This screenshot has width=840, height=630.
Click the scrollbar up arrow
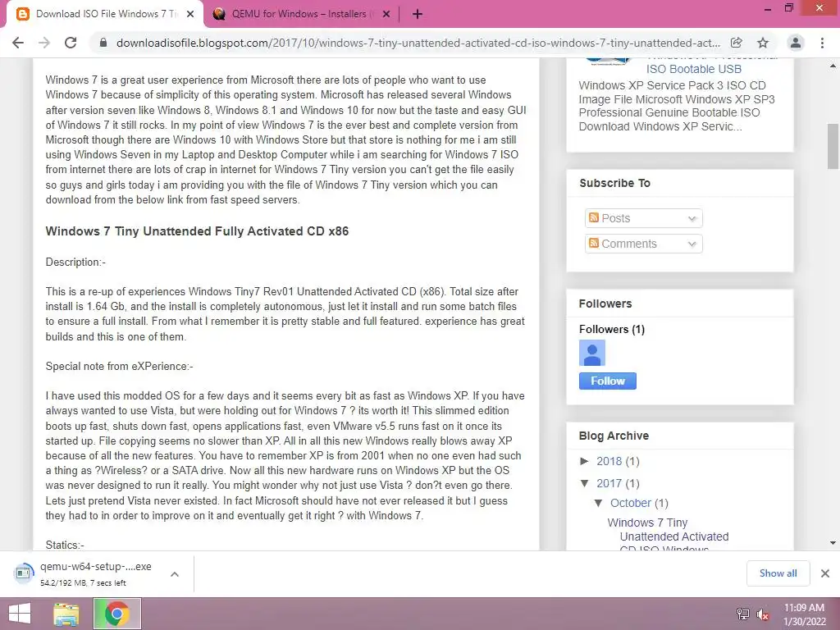tap(833, 66)
